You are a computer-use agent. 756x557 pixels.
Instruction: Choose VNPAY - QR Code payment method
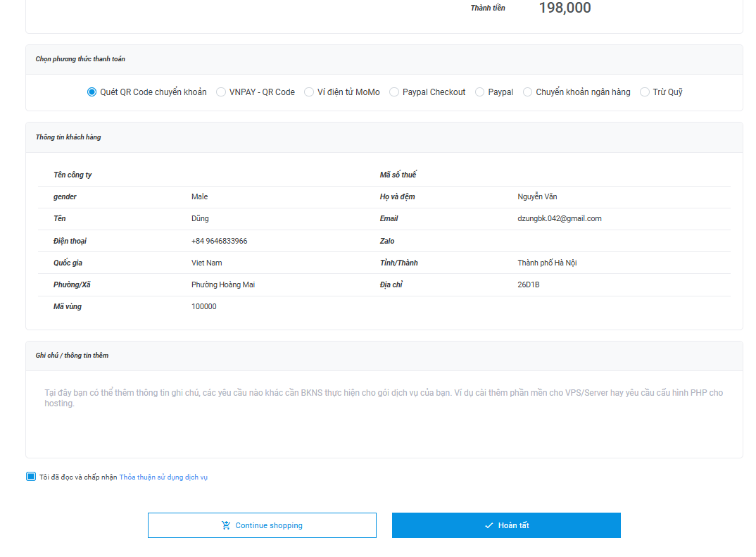pos(221,92)
